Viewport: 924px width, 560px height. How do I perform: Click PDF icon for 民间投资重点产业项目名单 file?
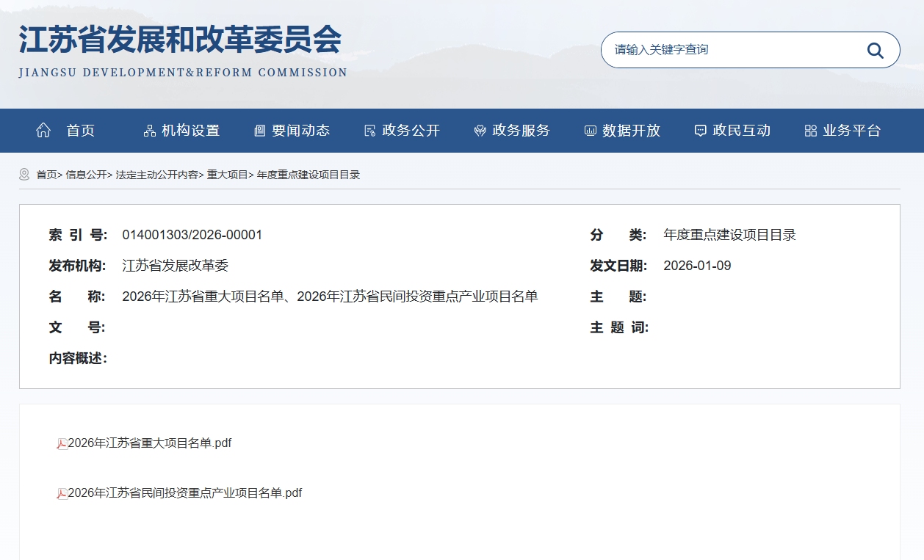[x=62, y=493]
